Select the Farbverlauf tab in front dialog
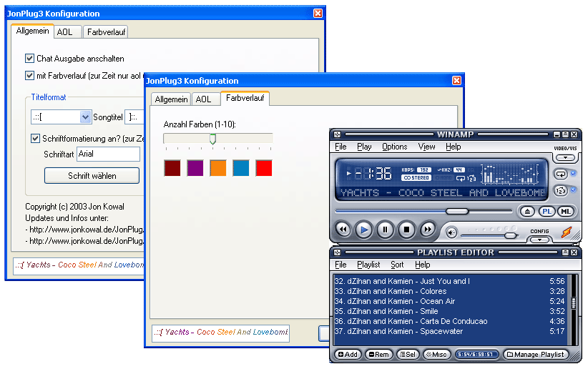This screenshot has height=369, width=588. 245,98
